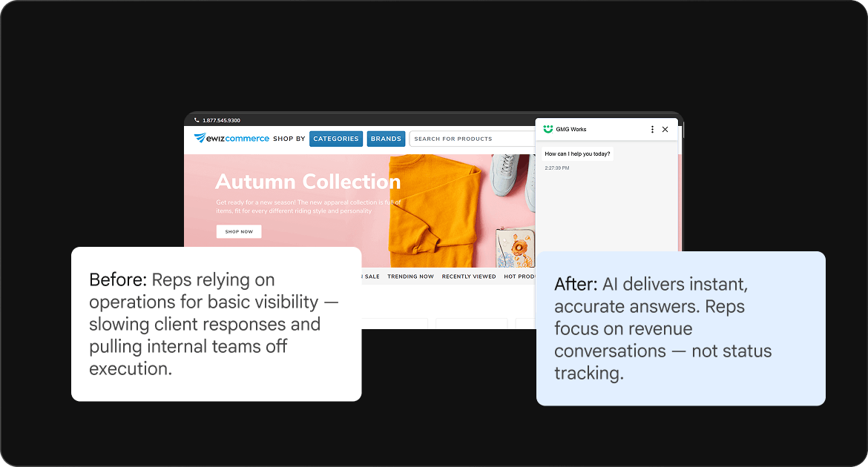Select the Hot Products tab
The width and height of the screenshot is (868, 467).
pos(519,276)
